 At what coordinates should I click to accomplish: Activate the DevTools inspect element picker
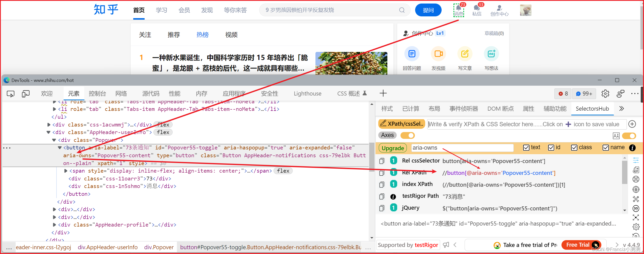pyautogui.click(x=11, y=94)
